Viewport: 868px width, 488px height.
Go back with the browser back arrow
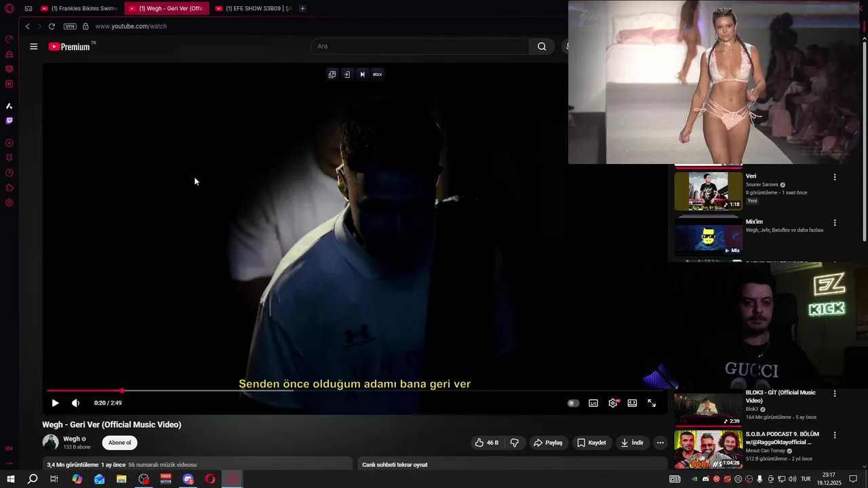pyautogui.click(x=27, y=26)
